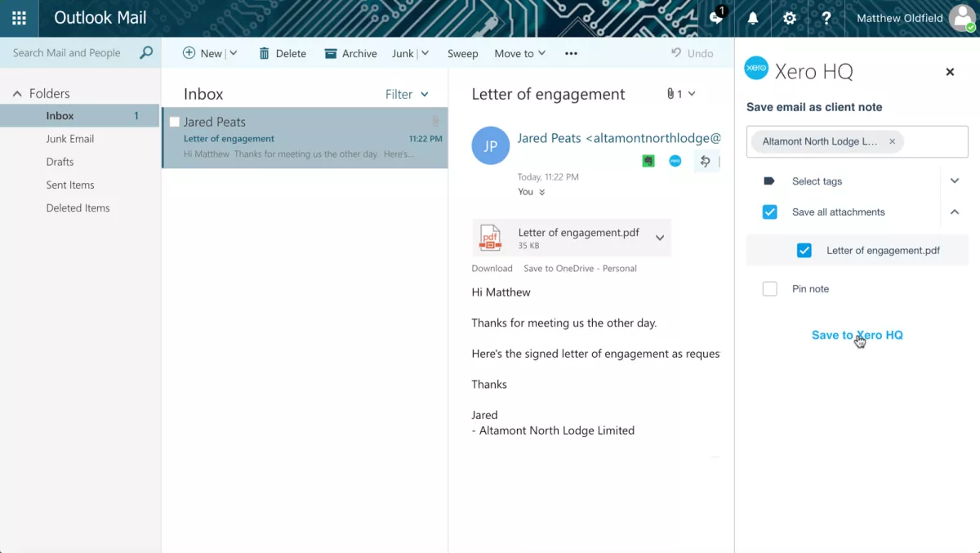Click the Undo button
The width and height of the screenshot is (980, 553).
(x=692, y=53)
